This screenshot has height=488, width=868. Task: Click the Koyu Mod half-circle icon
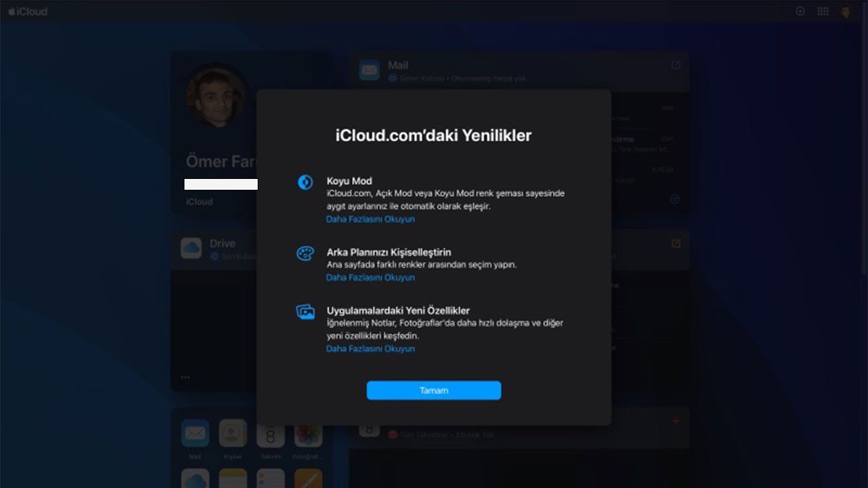[x=305, y=182]
